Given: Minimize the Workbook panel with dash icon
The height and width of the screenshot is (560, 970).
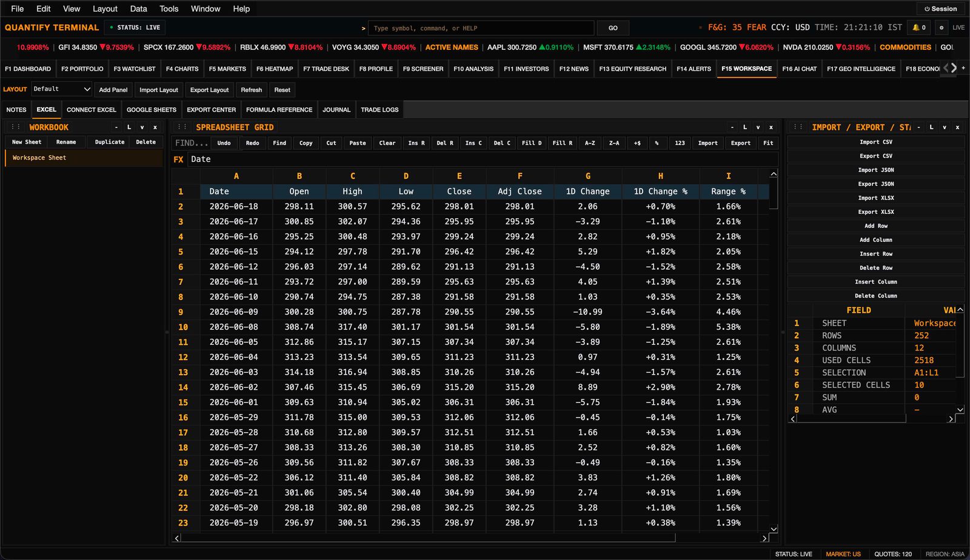Looking at the screenshot, I should point(116,127).
